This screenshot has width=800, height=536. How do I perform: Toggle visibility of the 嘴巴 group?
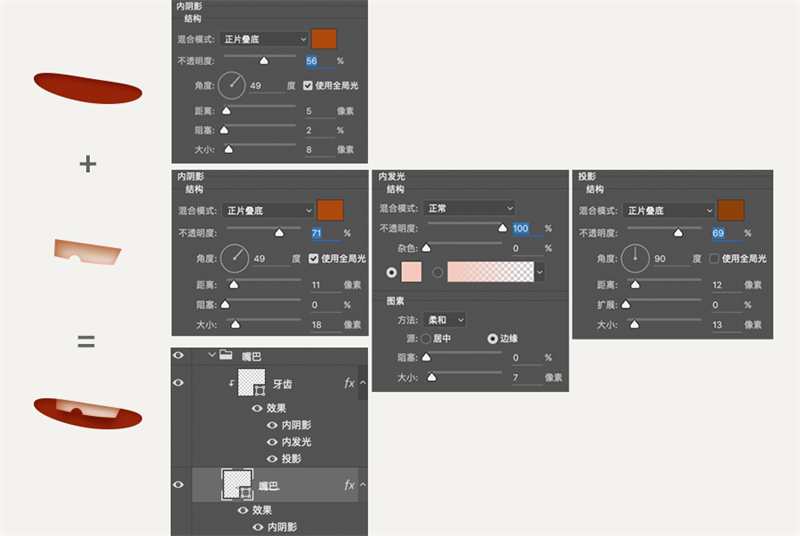(178, 355)
